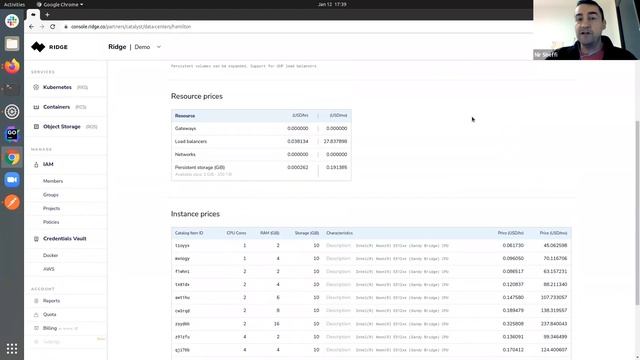Go back in the browser

point(31,27)
